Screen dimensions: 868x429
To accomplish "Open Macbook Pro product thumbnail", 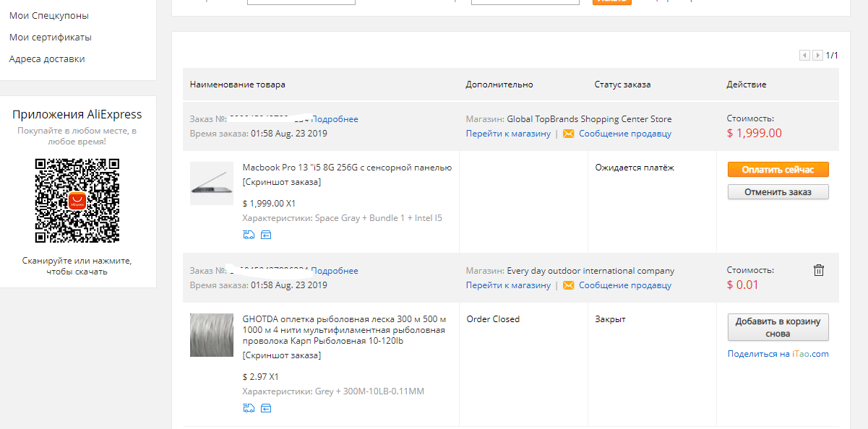I will [x=212, y=183].
